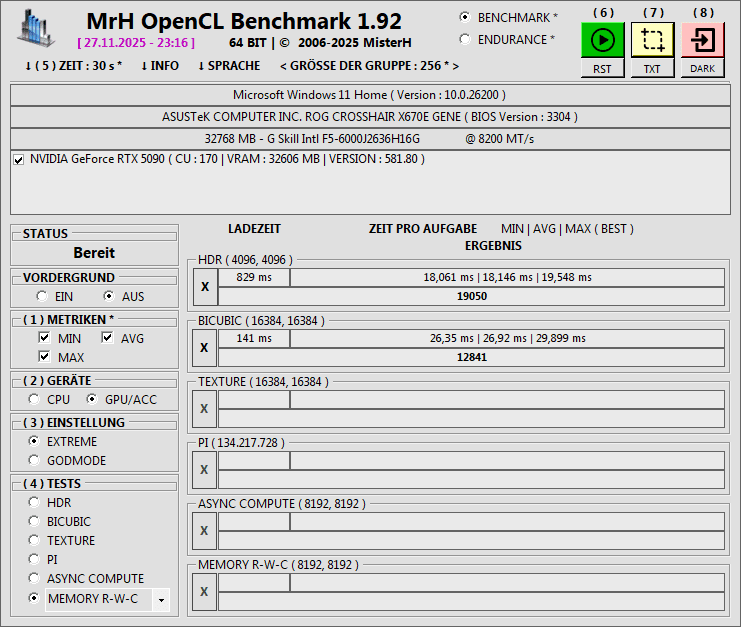
Task: Click the ASUSTeK ROG CROSSHAIR motherboard row
Action: [370, 117]
